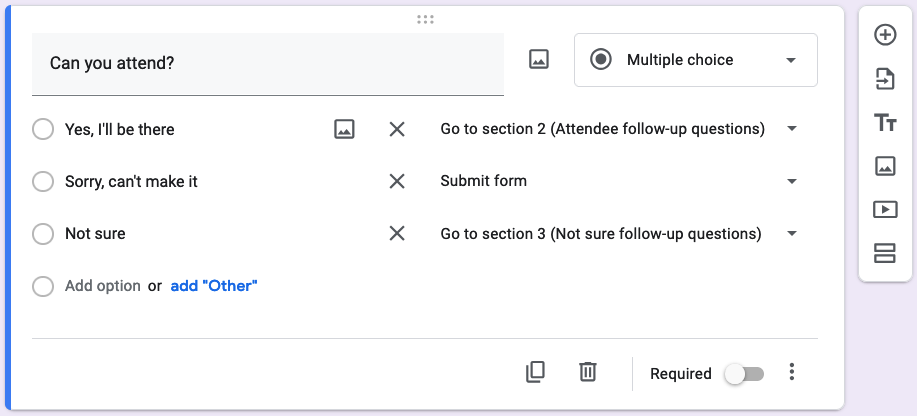Add image to the question title
The height and width of the screenshot is (416, 917).
tap(539, 59)
